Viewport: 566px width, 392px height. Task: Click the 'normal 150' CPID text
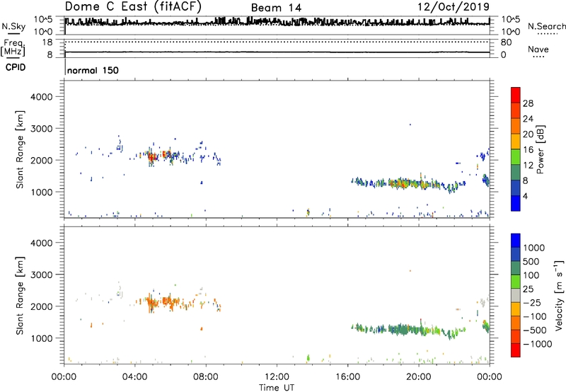point(93,70)
